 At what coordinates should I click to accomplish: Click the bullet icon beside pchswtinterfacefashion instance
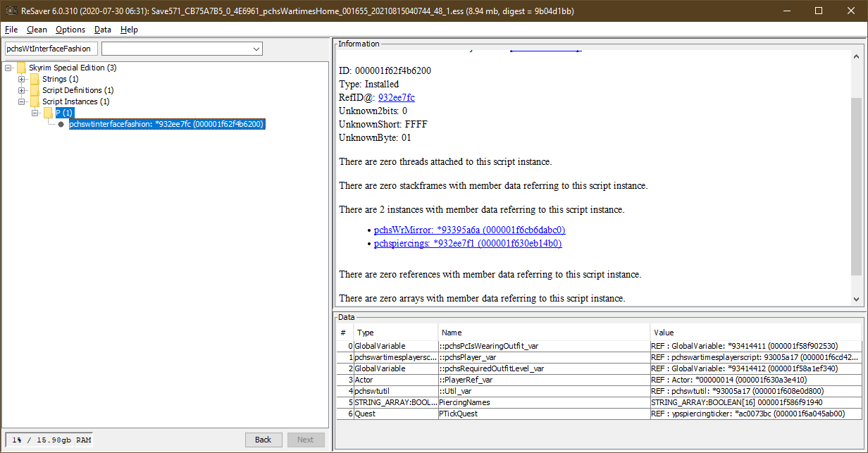click(x=61, y=124)
